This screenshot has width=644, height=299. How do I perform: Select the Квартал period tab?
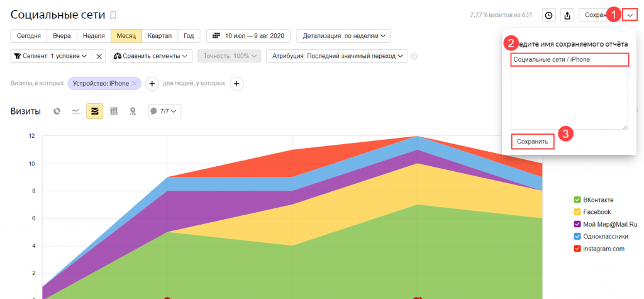[160, 36]
